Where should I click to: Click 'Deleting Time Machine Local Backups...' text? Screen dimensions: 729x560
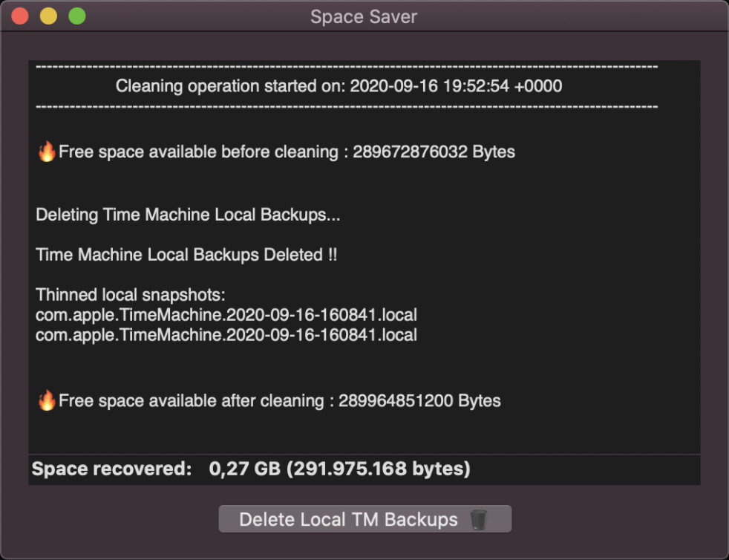[188, 215]
